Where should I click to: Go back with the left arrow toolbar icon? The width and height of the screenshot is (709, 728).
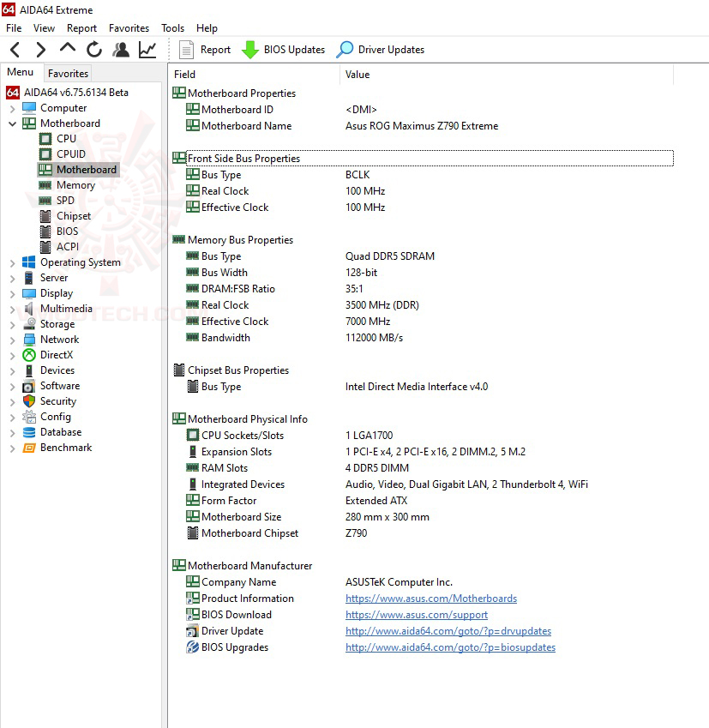15,49
